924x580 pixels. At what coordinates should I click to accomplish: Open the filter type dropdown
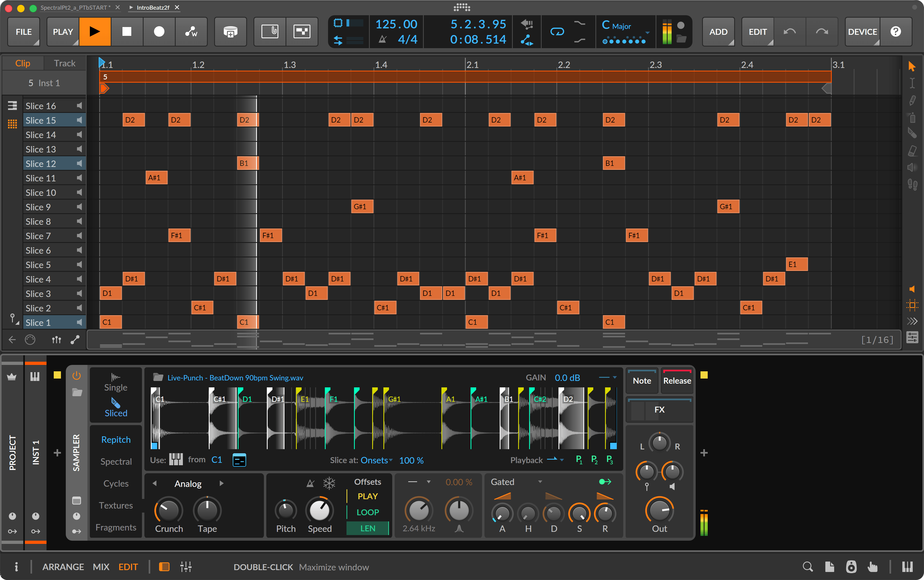[419, 482]
